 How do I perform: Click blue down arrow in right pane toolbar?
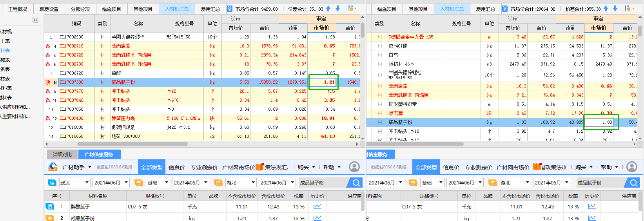pyautogui.click(x=615, y=9)
